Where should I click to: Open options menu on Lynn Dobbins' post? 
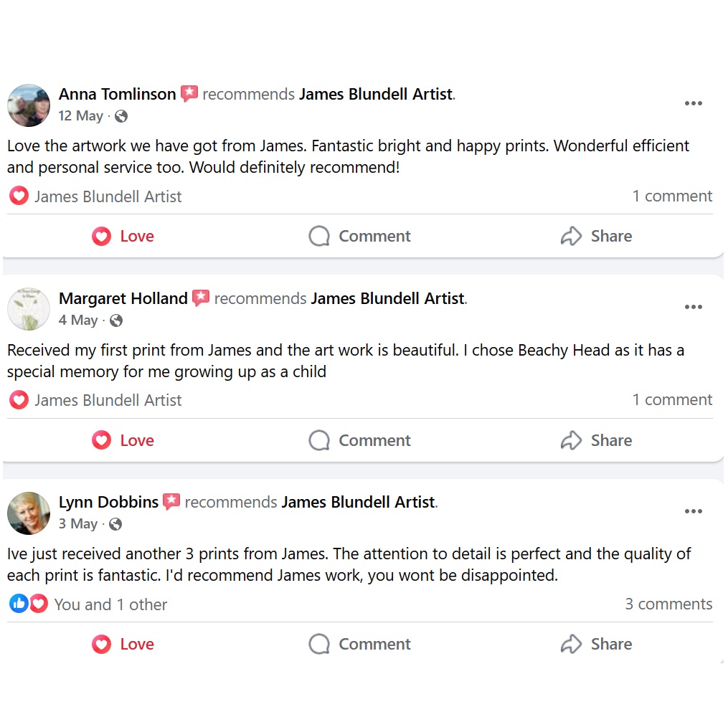tap(693, 511)
